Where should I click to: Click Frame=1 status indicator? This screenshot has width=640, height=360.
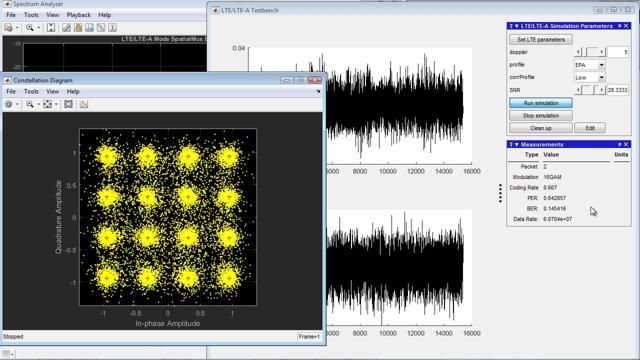pos(309,337)
